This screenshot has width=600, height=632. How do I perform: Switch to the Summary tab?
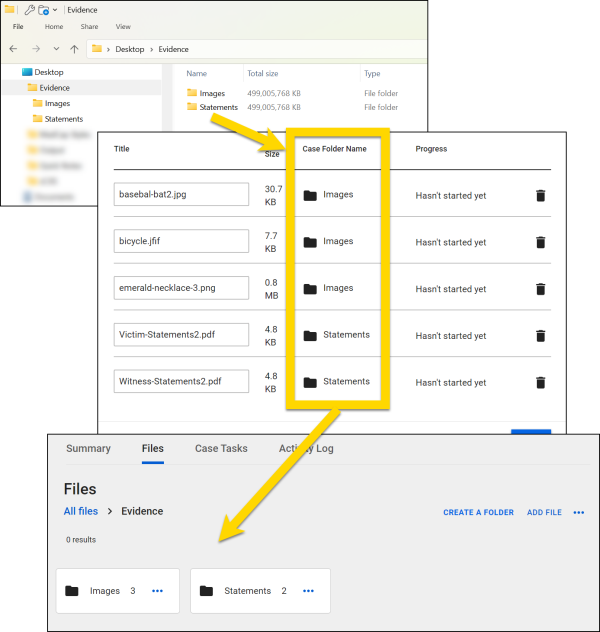(x=88, y=448)
